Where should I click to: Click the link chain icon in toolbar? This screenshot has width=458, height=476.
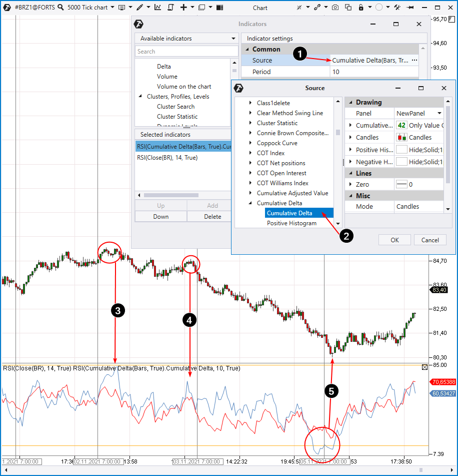(x=316, y=8)
